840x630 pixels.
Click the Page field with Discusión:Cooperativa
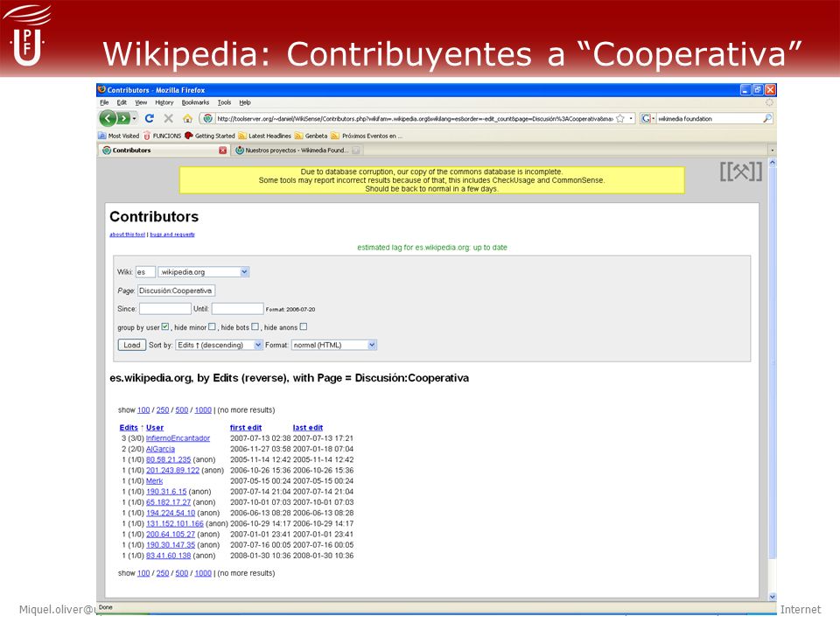[x=176, y=290]
